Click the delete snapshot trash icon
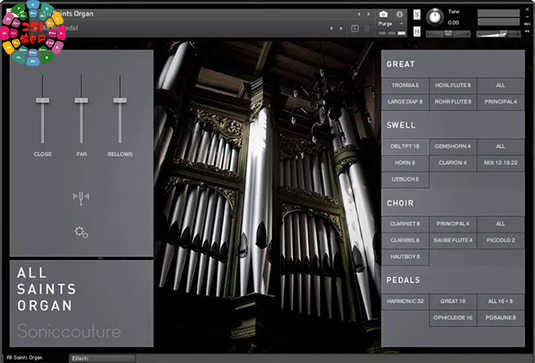The height and width of the screenshot is (363, 535). pos(367,29)
